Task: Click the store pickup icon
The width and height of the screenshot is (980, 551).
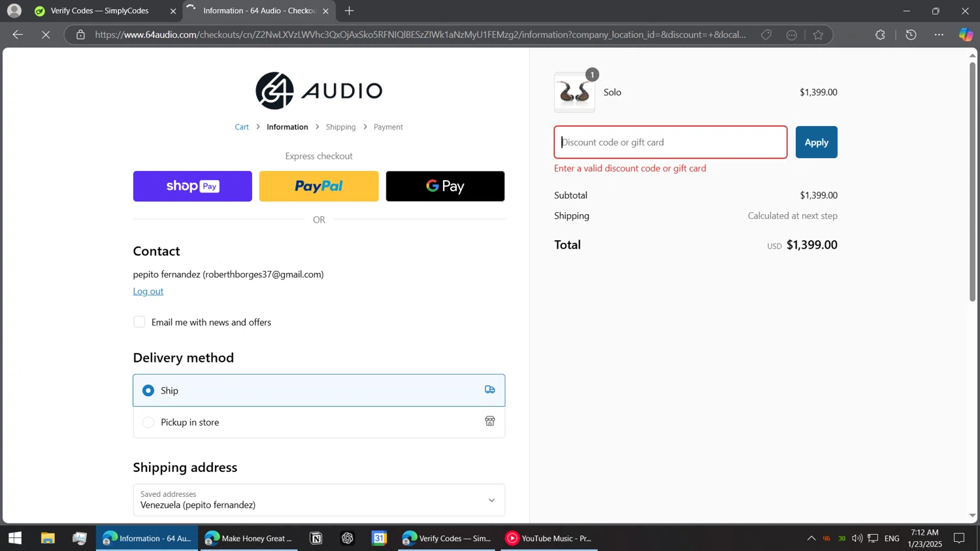Action: tap(490, 421)
